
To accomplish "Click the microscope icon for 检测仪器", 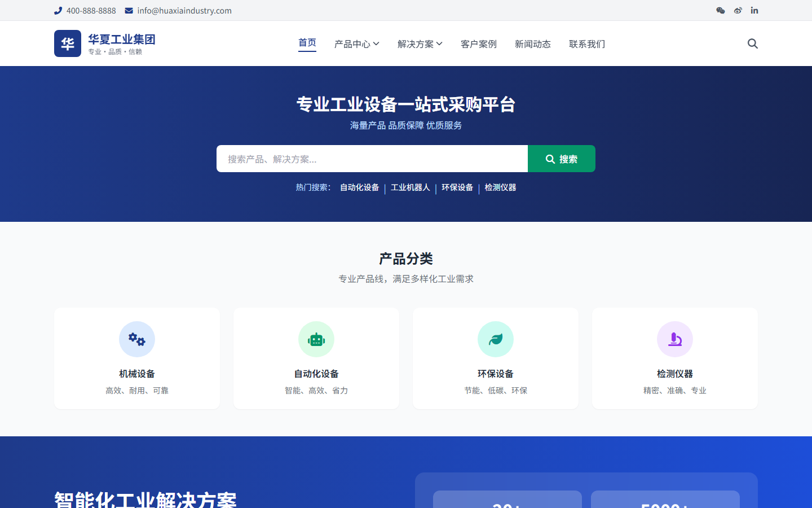I will click(x=675, y=339).
